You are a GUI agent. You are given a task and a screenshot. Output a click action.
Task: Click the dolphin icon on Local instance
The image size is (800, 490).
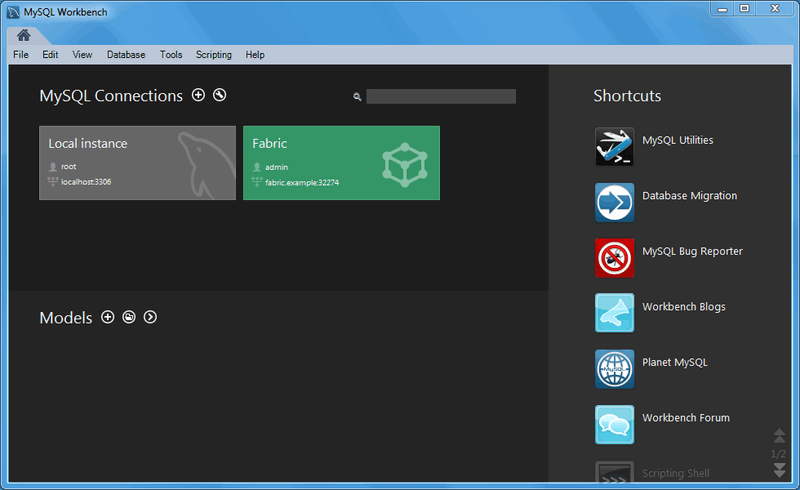(205, 165)
